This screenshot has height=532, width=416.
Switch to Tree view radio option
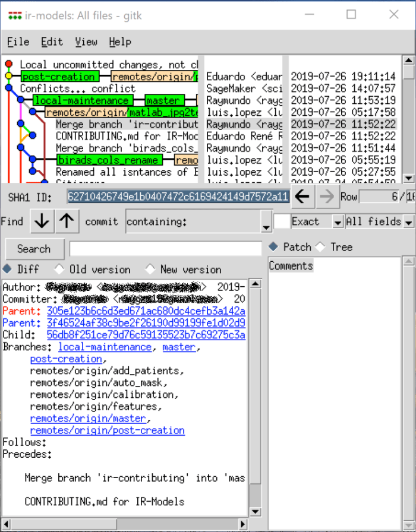coord(320,247)
